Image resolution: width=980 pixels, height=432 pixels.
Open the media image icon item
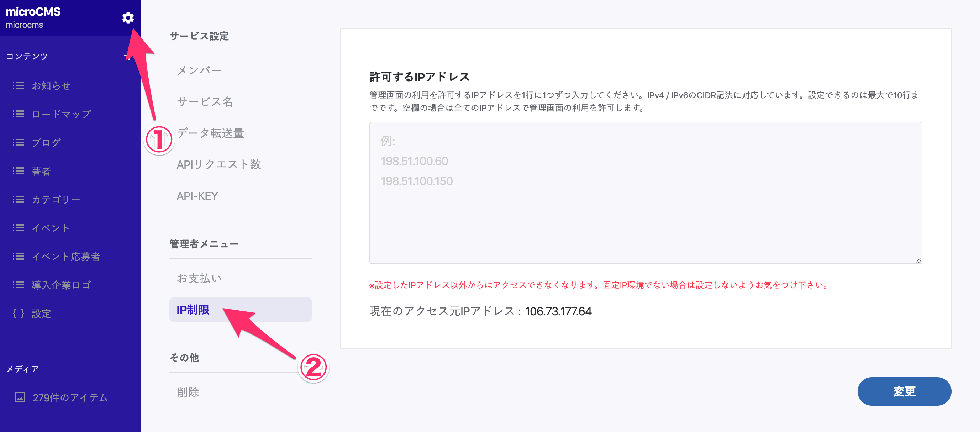point(20,397)
